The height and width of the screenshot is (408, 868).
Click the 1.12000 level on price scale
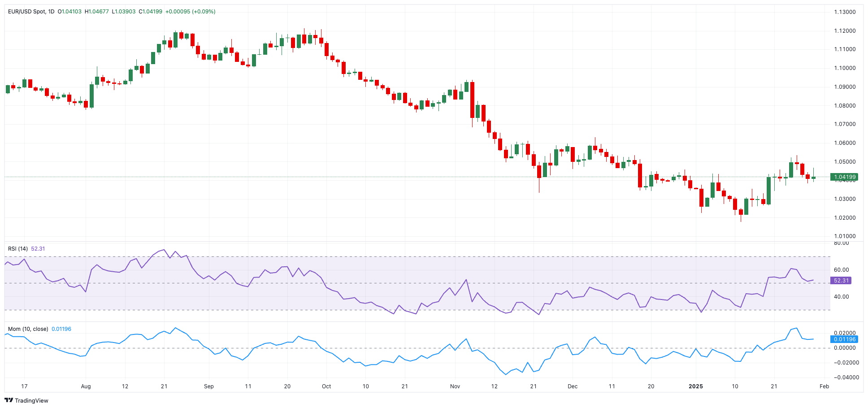pos(845,31)
